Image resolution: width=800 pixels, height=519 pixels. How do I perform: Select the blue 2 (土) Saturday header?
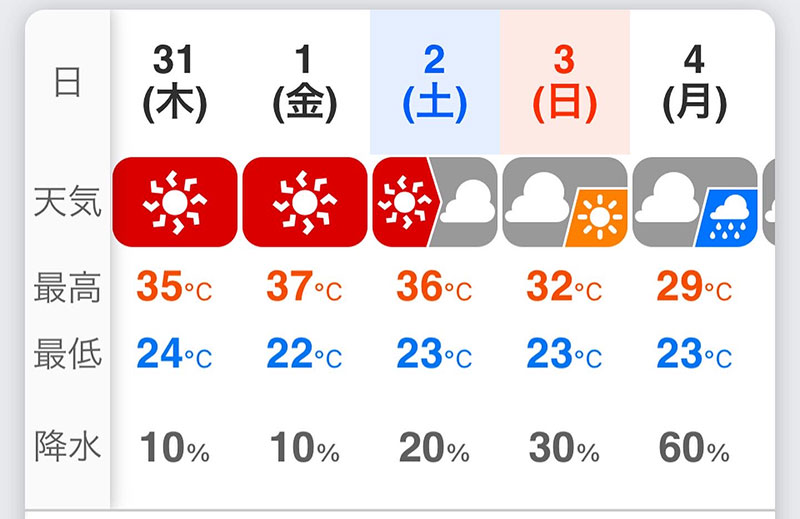(434, 83)
